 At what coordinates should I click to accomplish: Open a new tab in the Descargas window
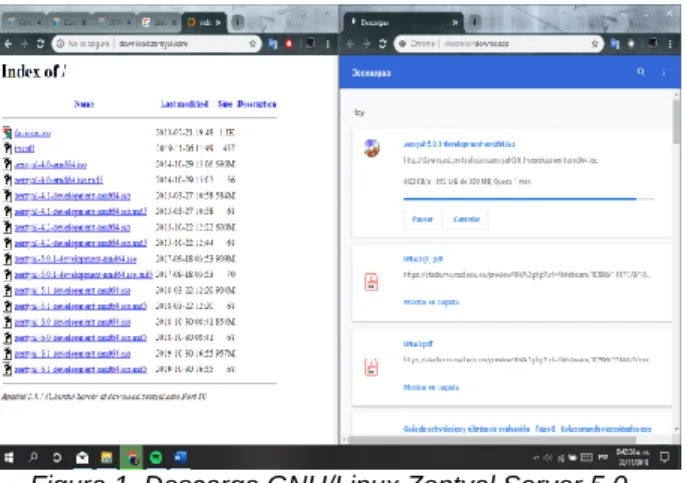475,21
